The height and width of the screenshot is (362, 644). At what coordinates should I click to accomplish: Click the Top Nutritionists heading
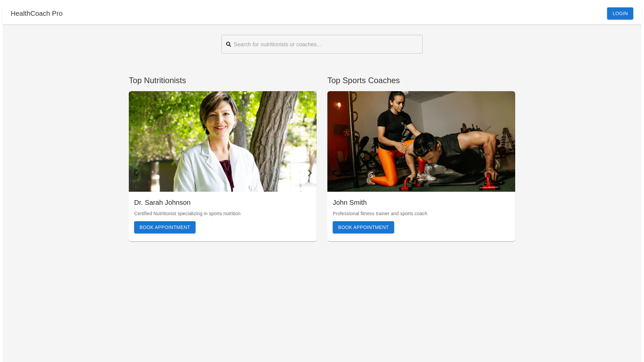pos(157,80)
